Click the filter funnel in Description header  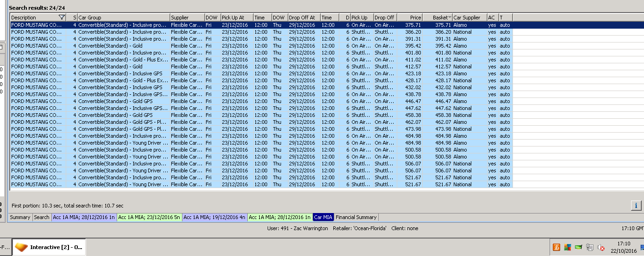pos(62,18)
